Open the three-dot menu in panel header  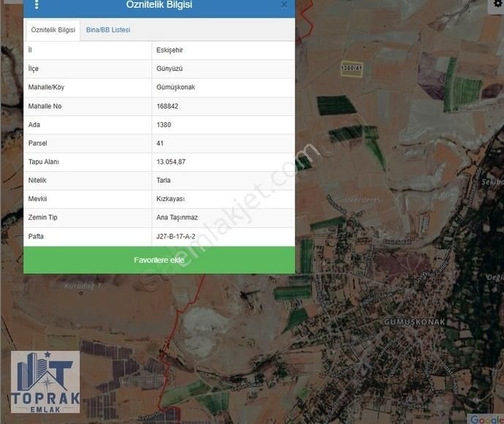pos(37,4)
